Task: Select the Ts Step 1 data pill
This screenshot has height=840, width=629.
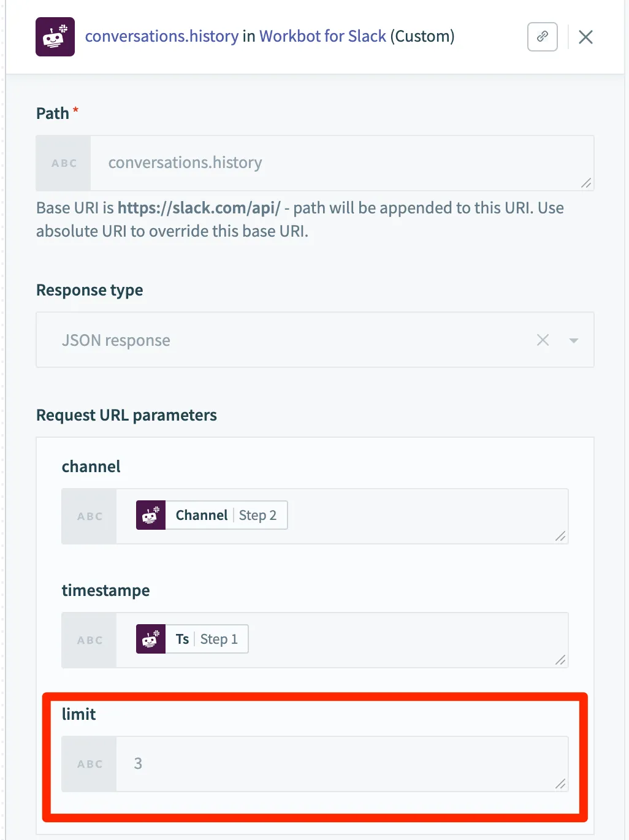Action: pyautogui.click(x=193, y=639)
